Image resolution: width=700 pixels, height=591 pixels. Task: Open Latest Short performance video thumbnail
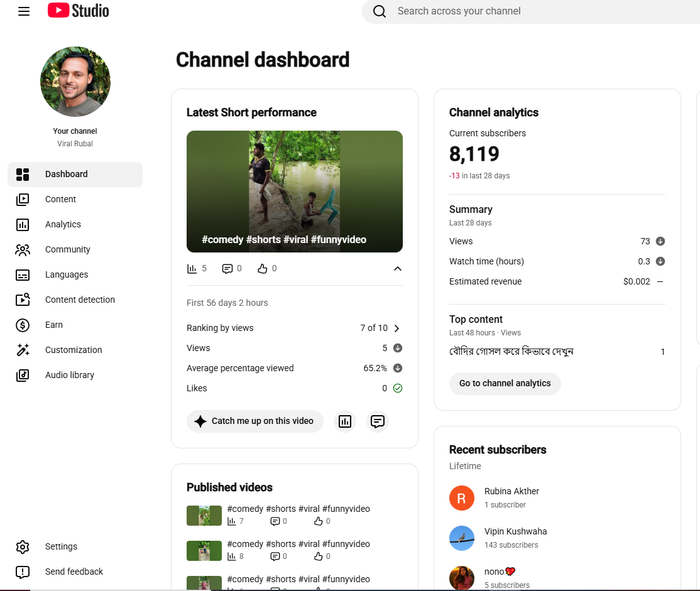point(295,192)
